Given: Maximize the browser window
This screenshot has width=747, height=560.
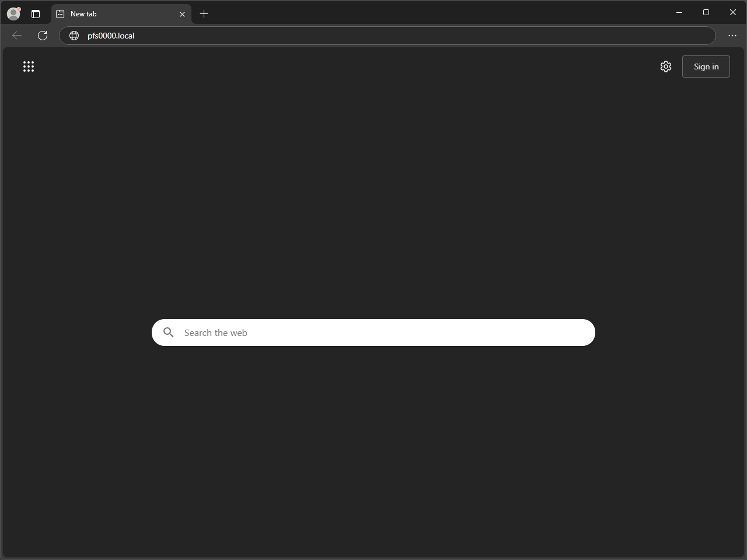Looking at the screenshot, I should [x=706, y=12].
